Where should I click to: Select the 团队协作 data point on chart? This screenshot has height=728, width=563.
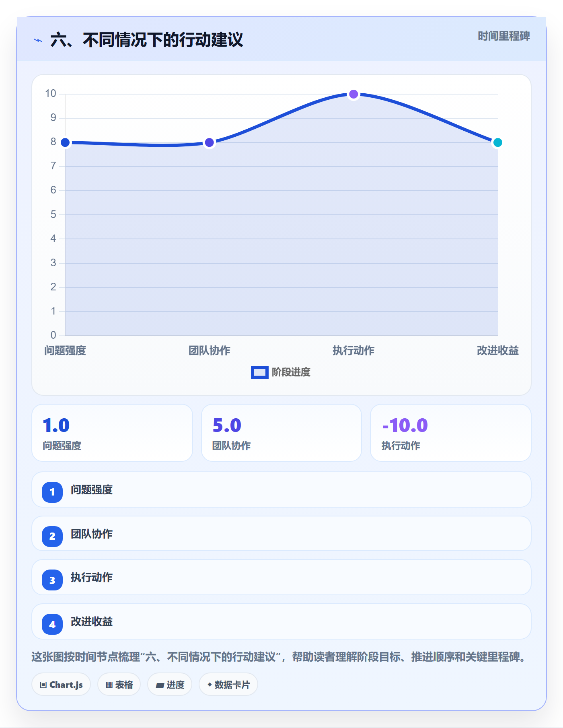[209, 142]
